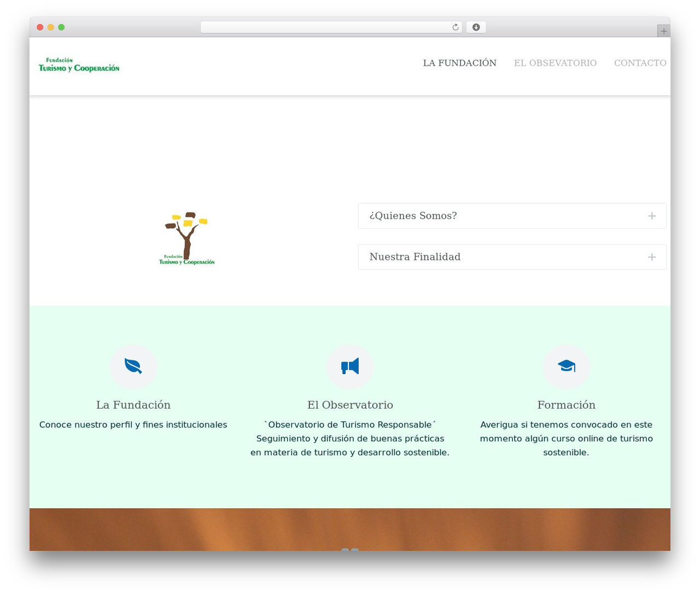
Task: Click the Fundación Turismo y Cooperación header logo
Action: pyautogui.click(x=79, y=65)
